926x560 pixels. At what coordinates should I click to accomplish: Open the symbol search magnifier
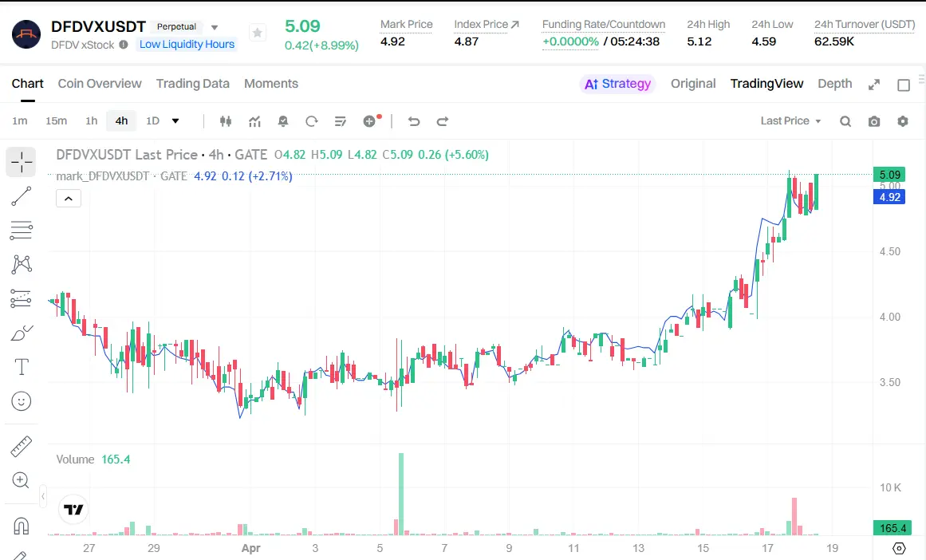coord(845,121)
